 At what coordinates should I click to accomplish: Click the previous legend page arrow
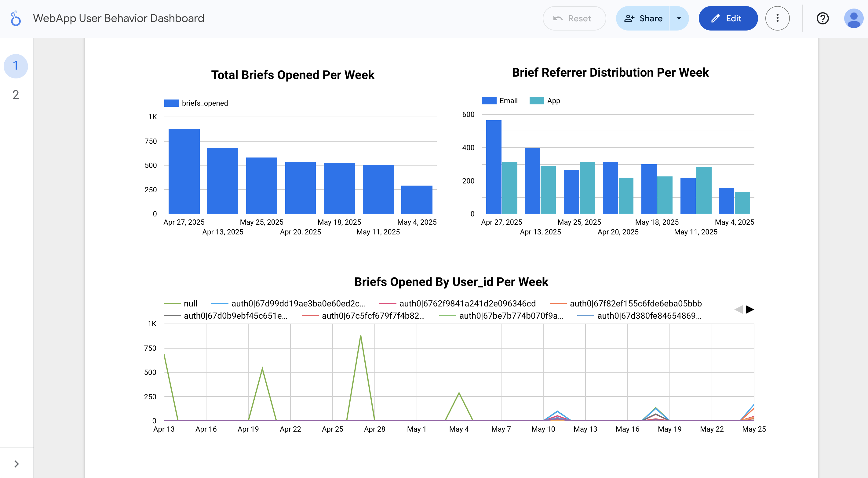point(738,309)
